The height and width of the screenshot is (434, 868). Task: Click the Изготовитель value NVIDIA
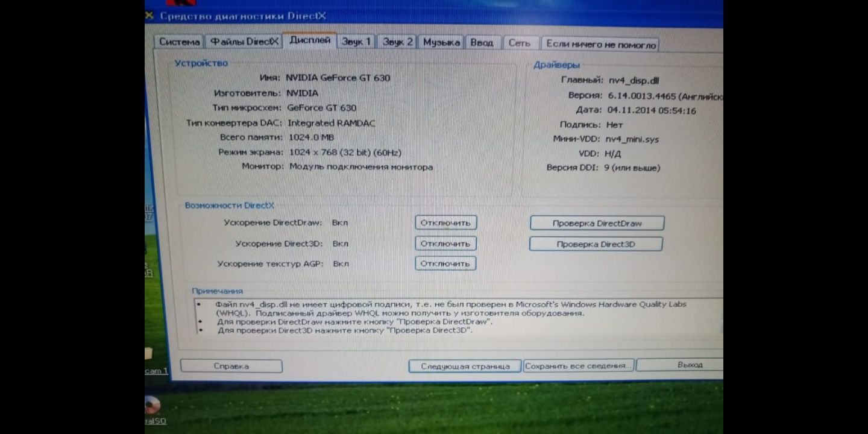[x=302, y=93]
